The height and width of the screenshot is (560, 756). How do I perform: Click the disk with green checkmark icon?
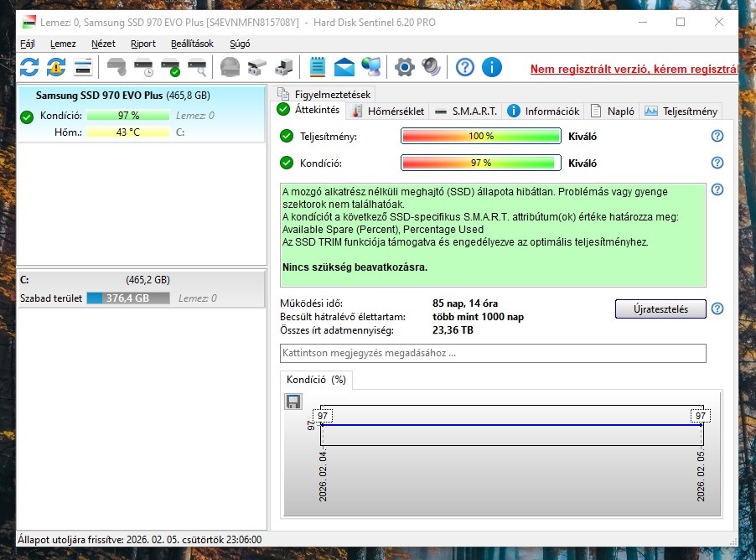(171, 67)
